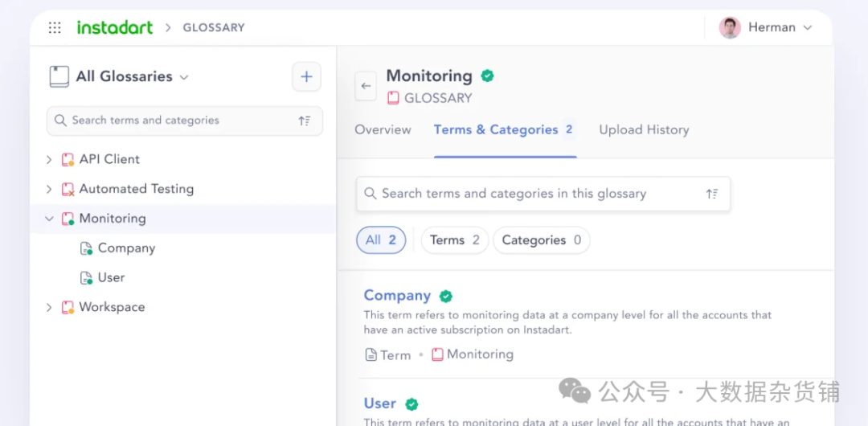Click the All Glossaries book icon

[59, 76]
